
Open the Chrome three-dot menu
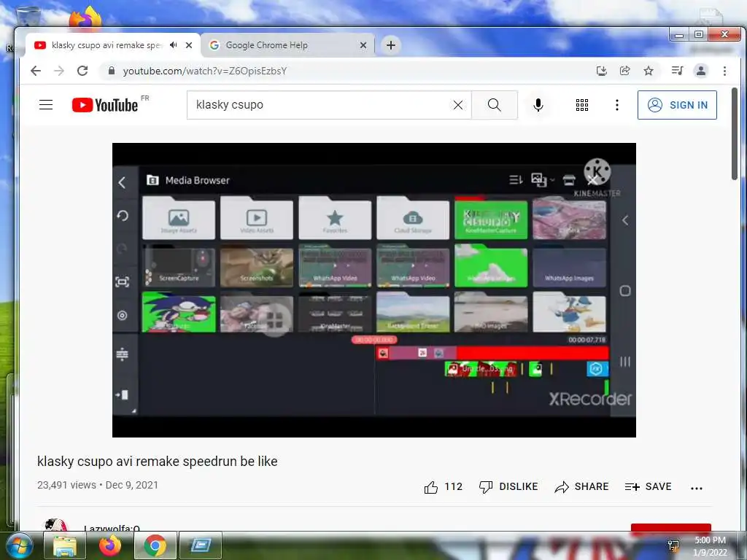pos(724,71)
